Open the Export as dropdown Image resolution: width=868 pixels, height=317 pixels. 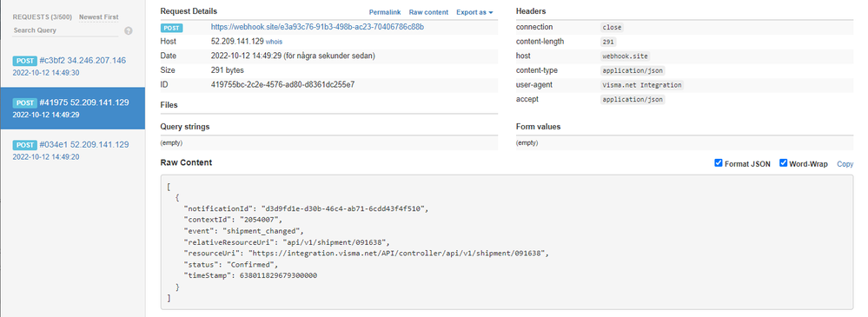pyautogui.click(x=474, y=12)
